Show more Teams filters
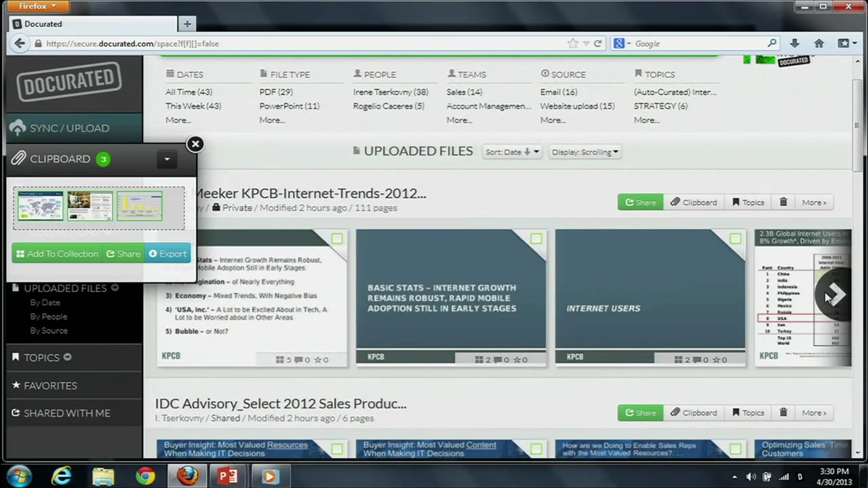Screen dimensions: 868x488 tap(459, 120)
